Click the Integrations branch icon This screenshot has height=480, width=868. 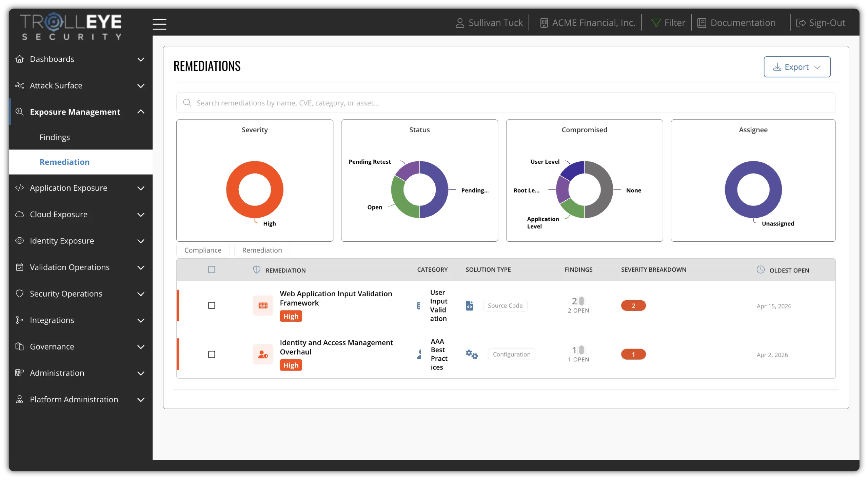(x=20, y=320)
